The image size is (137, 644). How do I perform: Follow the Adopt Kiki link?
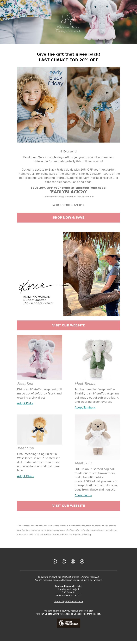pyautogui.click(x=25, y=403)
